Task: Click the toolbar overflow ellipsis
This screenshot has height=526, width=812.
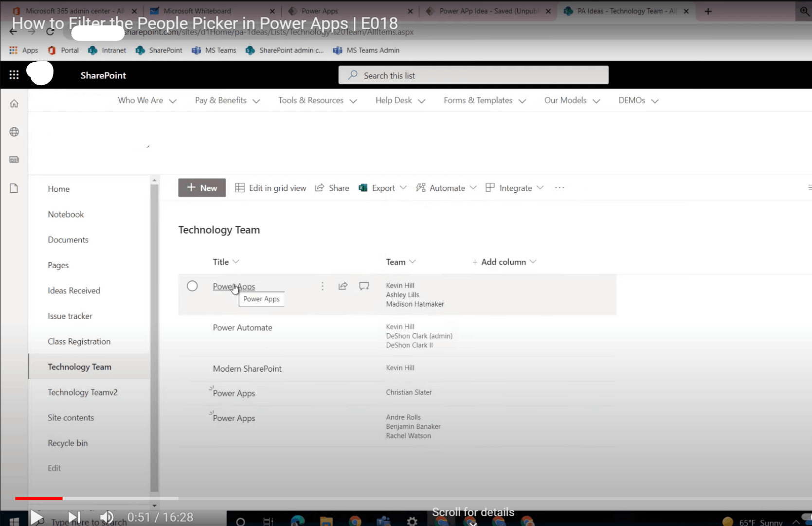Action: (x=559, y=188)
